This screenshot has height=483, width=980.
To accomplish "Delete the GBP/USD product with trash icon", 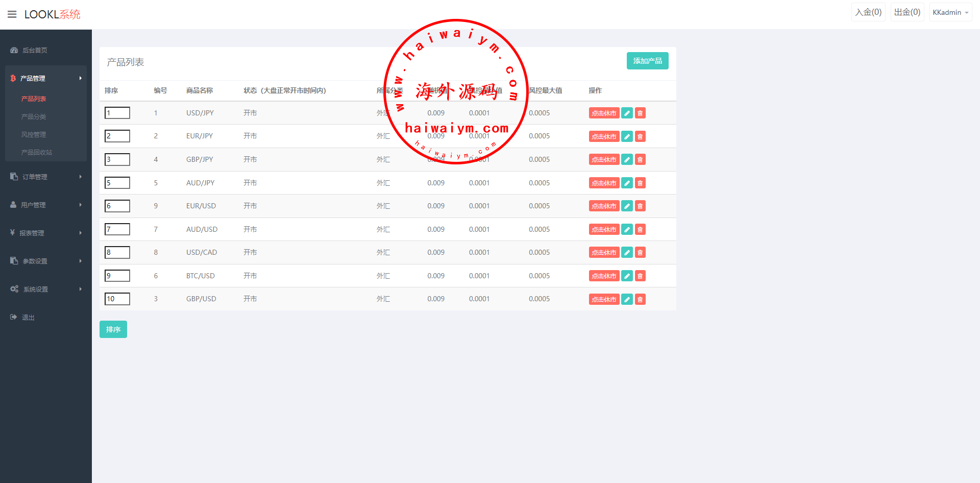I will pyautogui.click(x=640, y=299).
